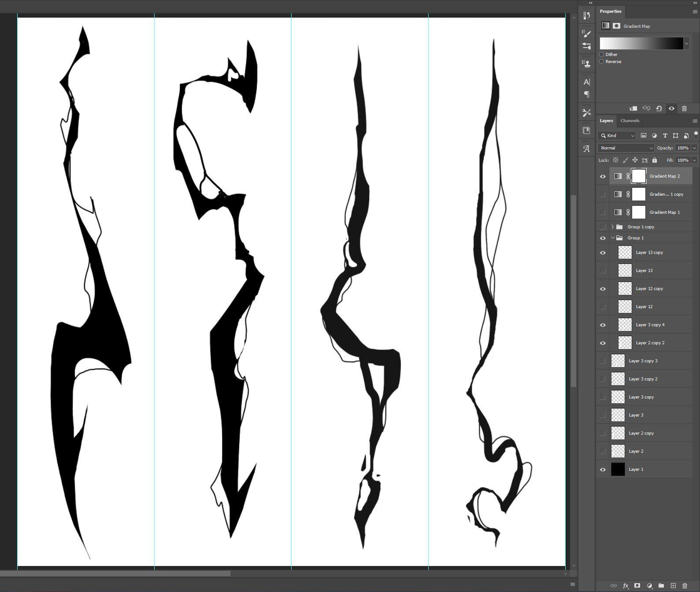Show the Gradient Map 1 layer

tap(603, 212)
